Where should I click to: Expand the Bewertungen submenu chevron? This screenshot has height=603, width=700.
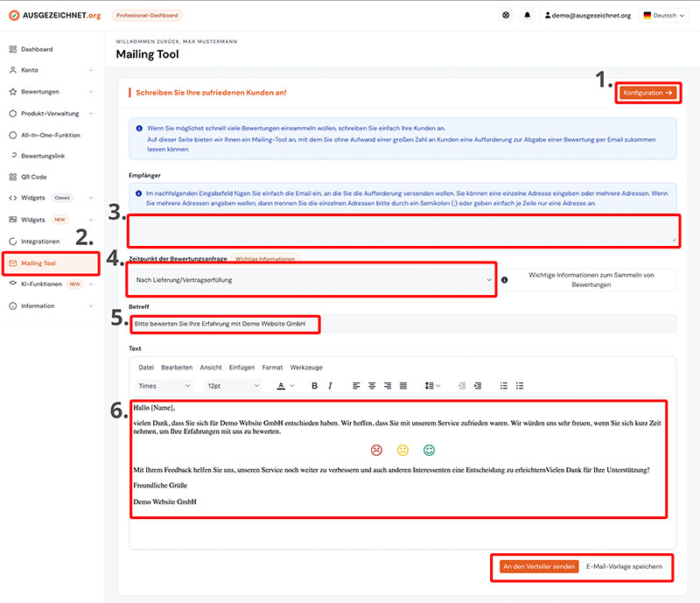click(91, 92)
